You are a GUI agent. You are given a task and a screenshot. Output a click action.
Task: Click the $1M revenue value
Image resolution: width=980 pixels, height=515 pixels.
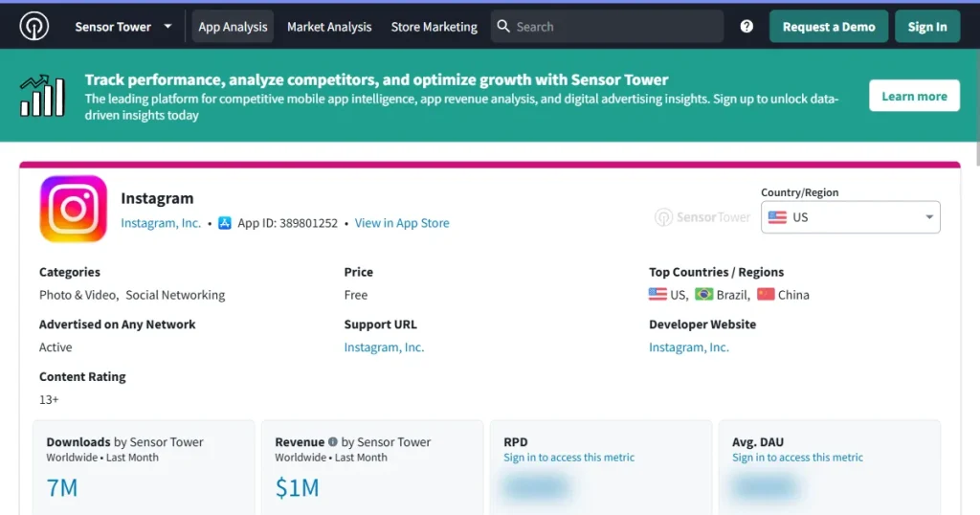coord(297,487)
